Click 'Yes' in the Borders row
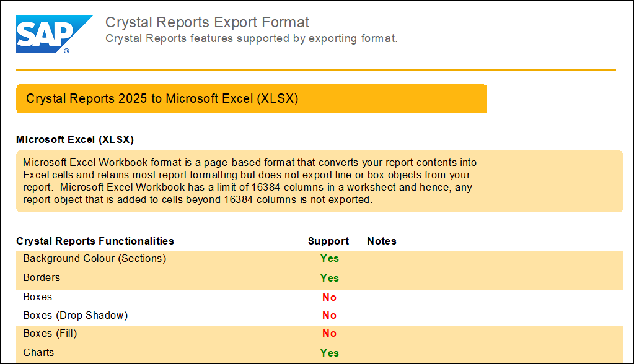The width and height of the screenshot is (634, 364). click(330, 278)
